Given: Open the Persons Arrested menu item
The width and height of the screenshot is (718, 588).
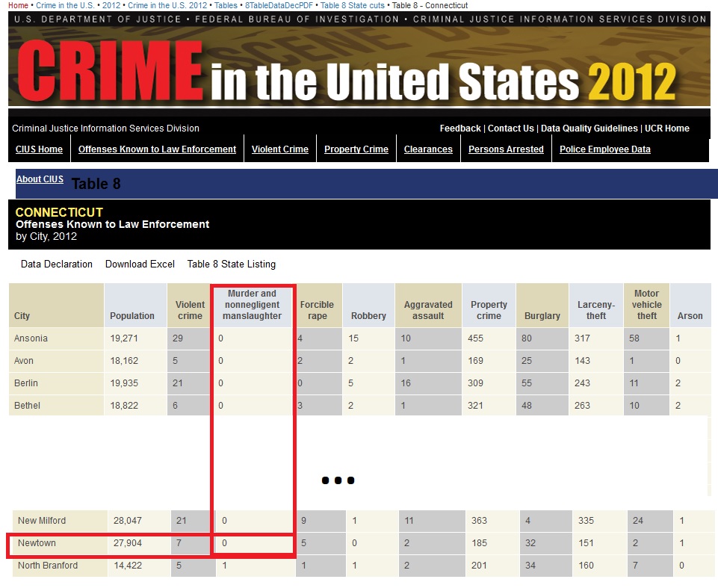Looking at the screenshot, I should (506, 149).
